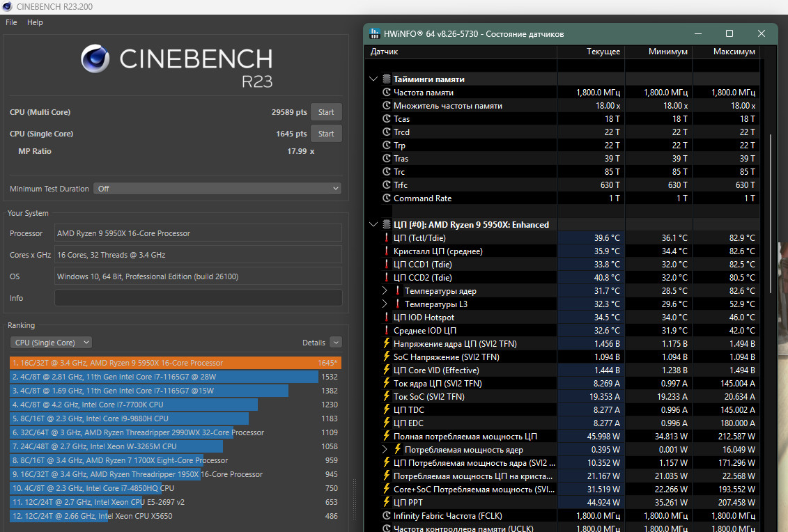Collapse the Тайминги памяти sensor group
The image size is (788, 532).
pyautogui.click(x=373, y=79)
